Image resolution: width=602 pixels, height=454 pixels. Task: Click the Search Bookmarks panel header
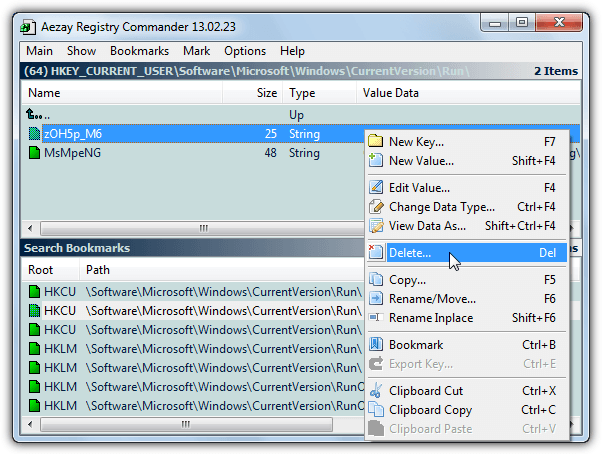[x=193, y=248]
